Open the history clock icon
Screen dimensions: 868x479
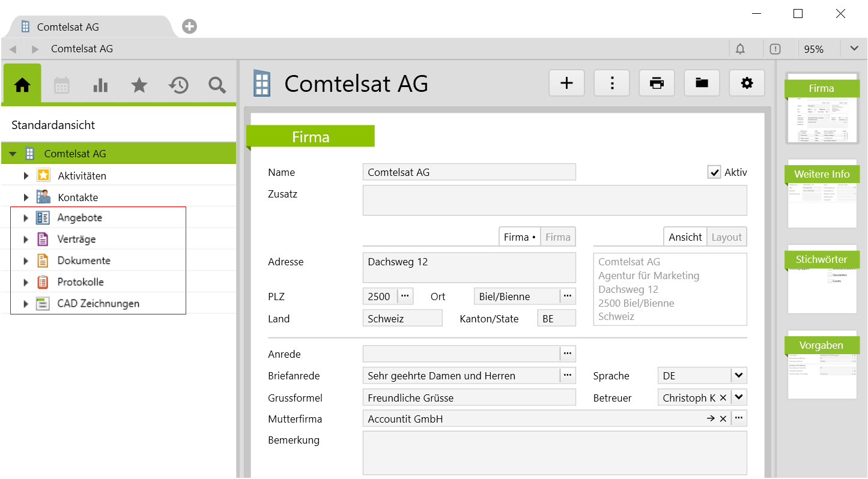tap(178, 85)
